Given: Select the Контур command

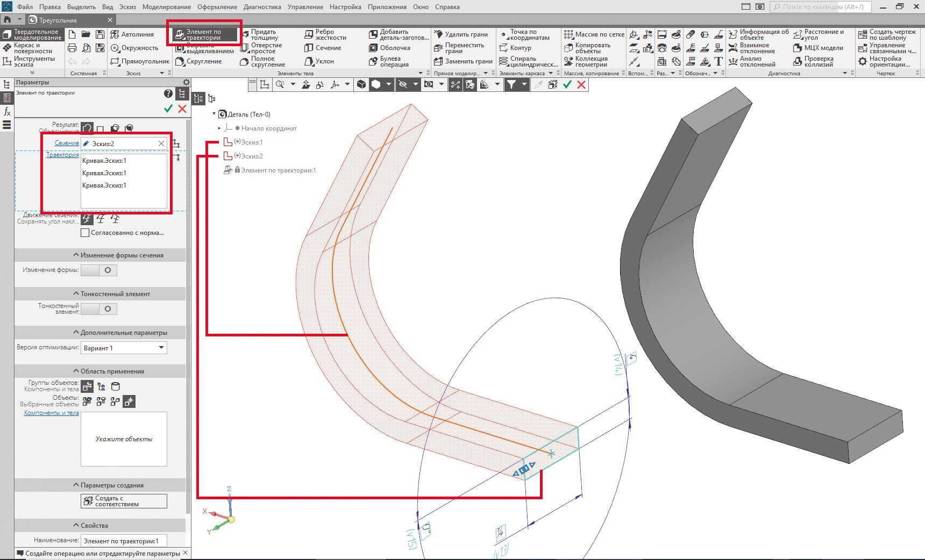Looking at the screenshot, I should coord(515,48).
